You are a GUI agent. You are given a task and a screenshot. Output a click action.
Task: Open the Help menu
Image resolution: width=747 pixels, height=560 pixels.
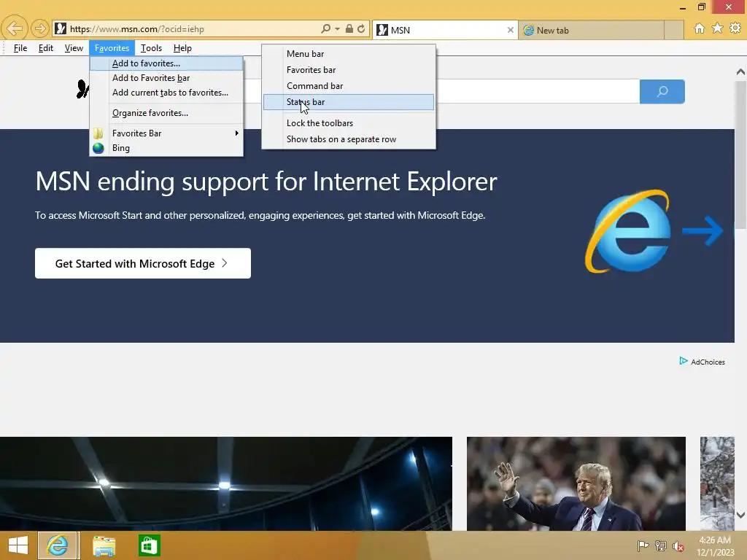tap(182, 48)
